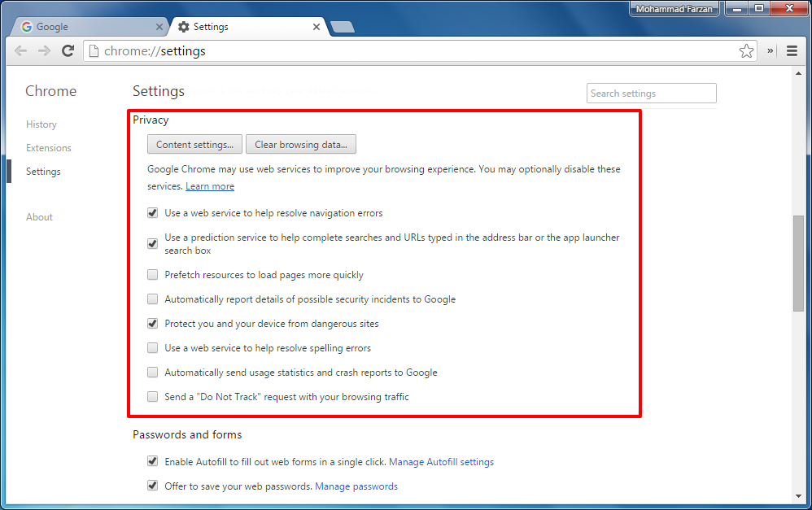Uncheck Offer to save web passwords
Screen dimensions: 812x510
coord(152,485)
